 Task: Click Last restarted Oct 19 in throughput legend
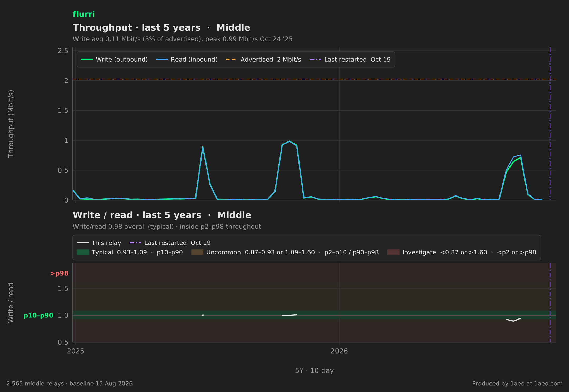point(350,60)
